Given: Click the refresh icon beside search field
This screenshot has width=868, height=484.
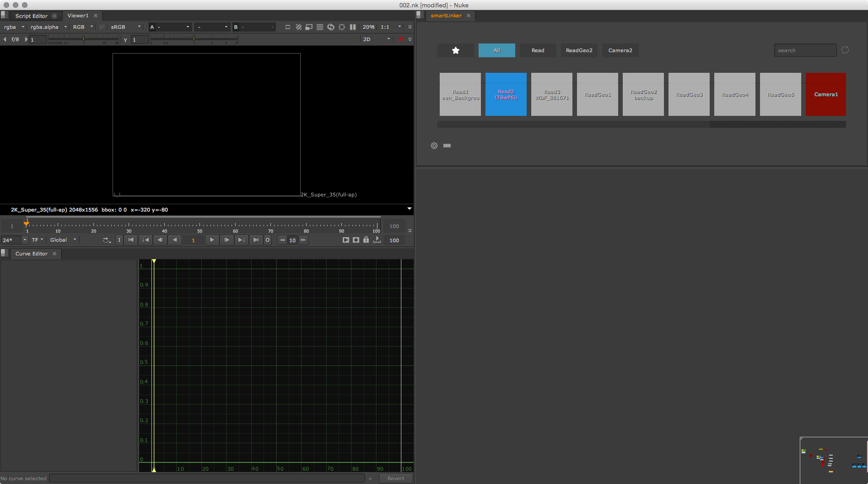Looking at the screenshot, I should pos(845,50).
